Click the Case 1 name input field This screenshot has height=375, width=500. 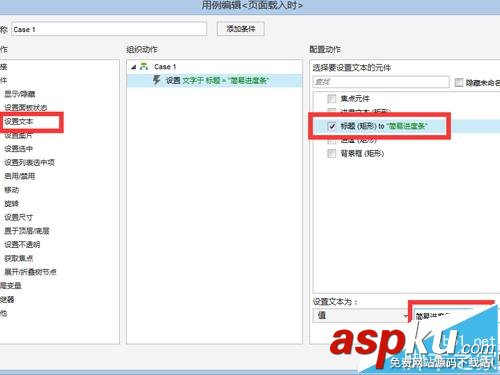(109, 29)
